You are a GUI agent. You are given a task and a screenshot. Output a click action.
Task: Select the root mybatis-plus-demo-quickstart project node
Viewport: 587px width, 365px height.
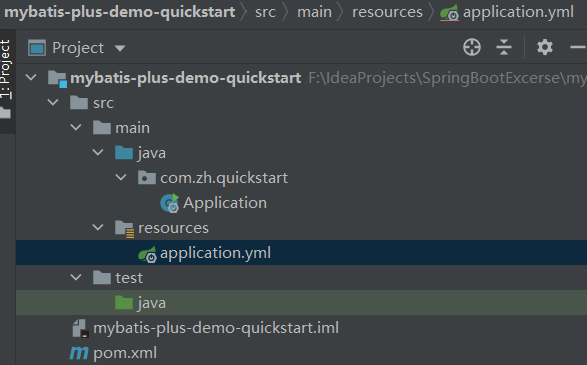click(x=186, y=78)
